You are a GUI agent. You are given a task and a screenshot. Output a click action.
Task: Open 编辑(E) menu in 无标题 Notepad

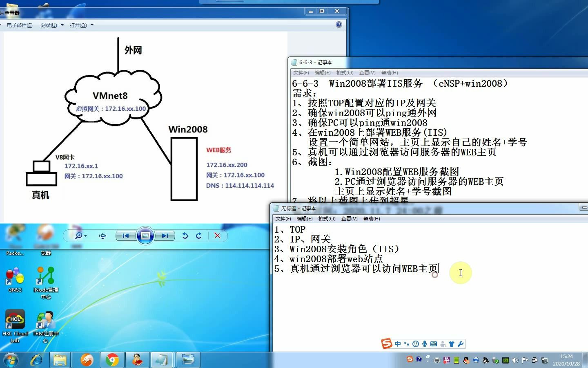pos(305,219)
